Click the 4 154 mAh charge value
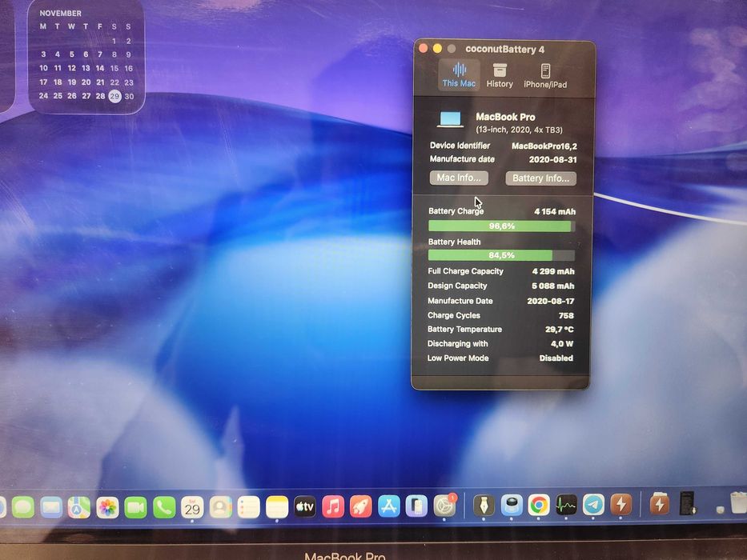 click(x=555, y=211)
